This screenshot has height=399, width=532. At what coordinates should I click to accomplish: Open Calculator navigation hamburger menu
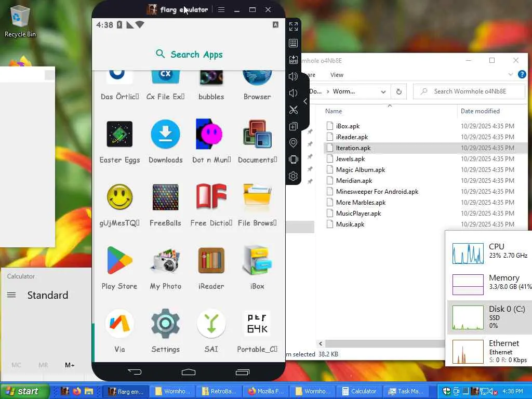(x=11, y=295)
